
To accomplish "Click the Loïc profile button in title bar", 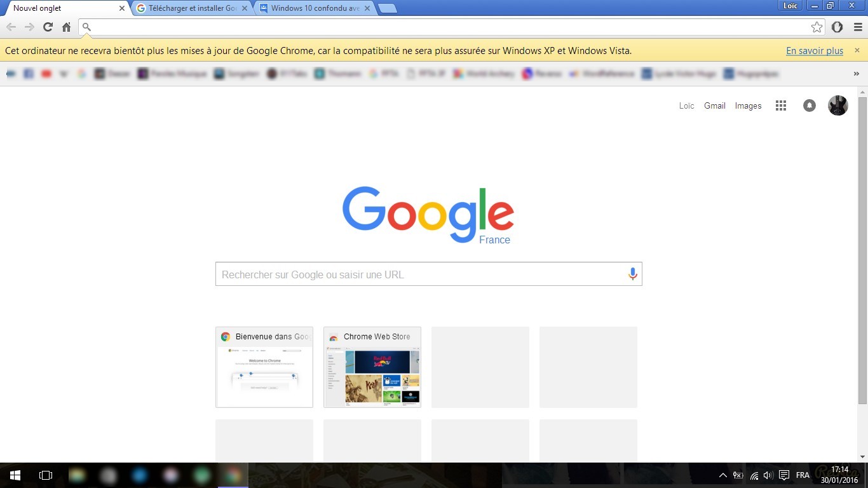I will tap(790, 6).
